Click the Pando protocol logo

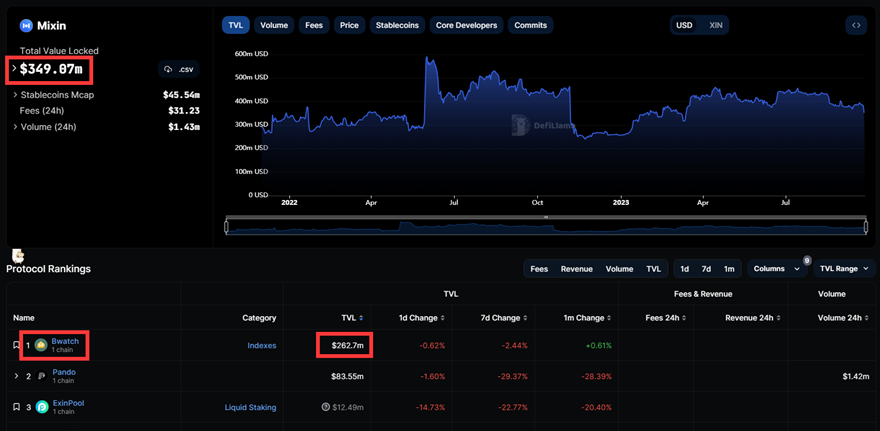pyautogui.click(x=42, y=376)
